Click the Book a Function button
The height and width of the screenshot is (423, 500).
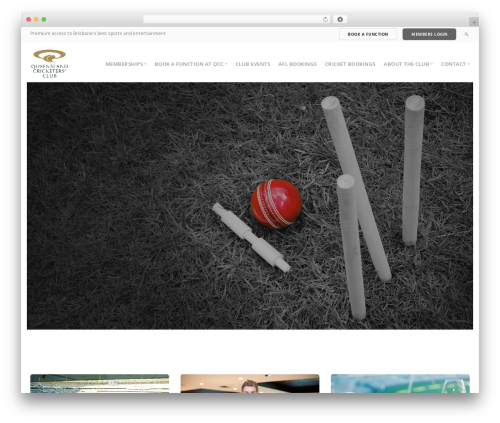tap(368, 34)
